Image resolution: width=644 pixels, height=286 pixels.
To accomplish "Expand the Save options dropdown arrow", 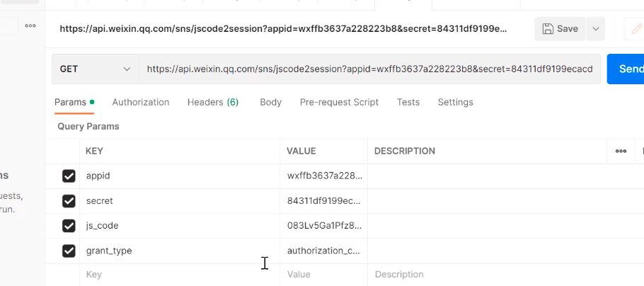I will tap(596, 29).
